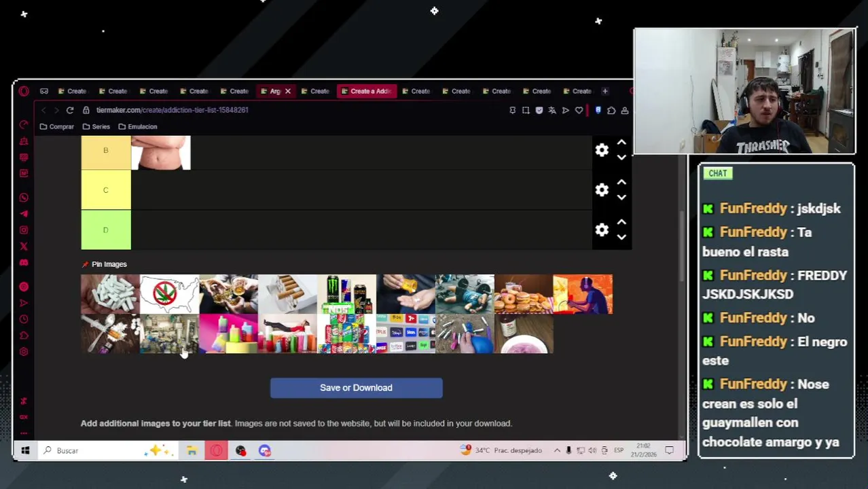Click the ad blocker shield icon
Viewport: 868px width, 489px height.
[x=539, y=110]
